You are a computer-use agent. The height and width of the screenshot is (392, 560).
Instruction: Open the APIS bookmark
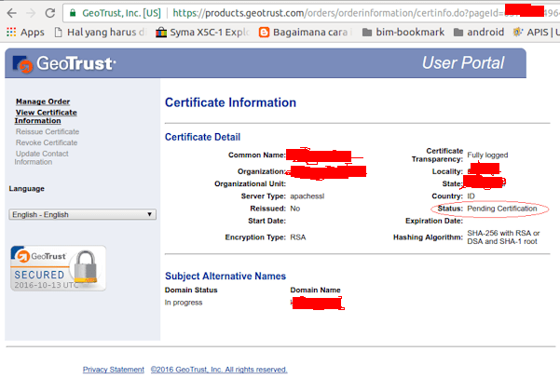pyautogui.click(x=536, y=33)
